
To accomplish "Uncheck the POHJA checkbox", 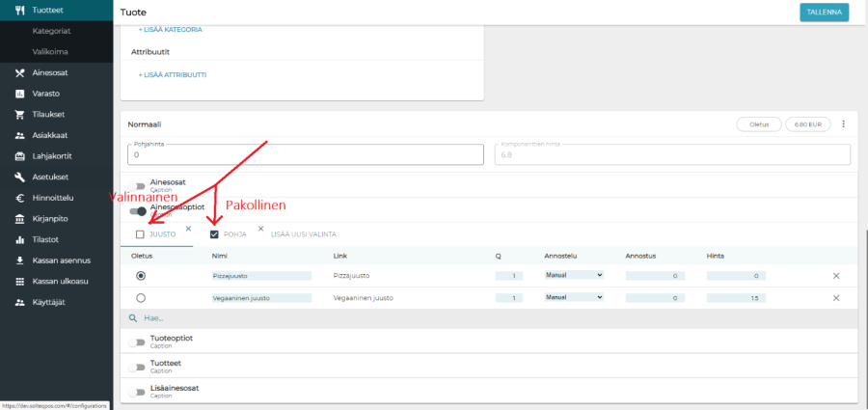I will (214, 234).
